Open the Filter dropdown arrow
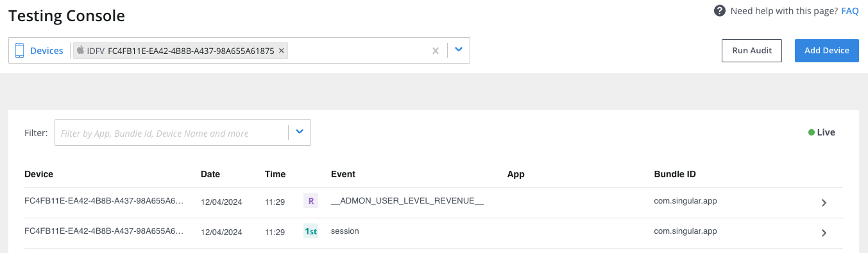 click(x=300, y=132)
